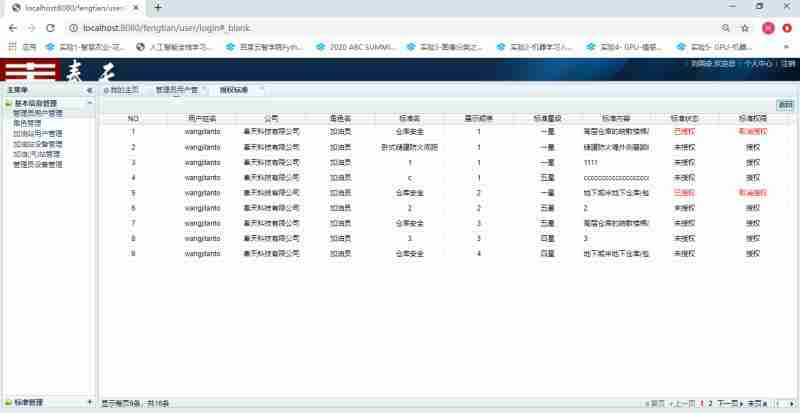Open the browser zoom search icon
Image resolution: width=800 pixels, height=413 pixels.
(725, 28)
